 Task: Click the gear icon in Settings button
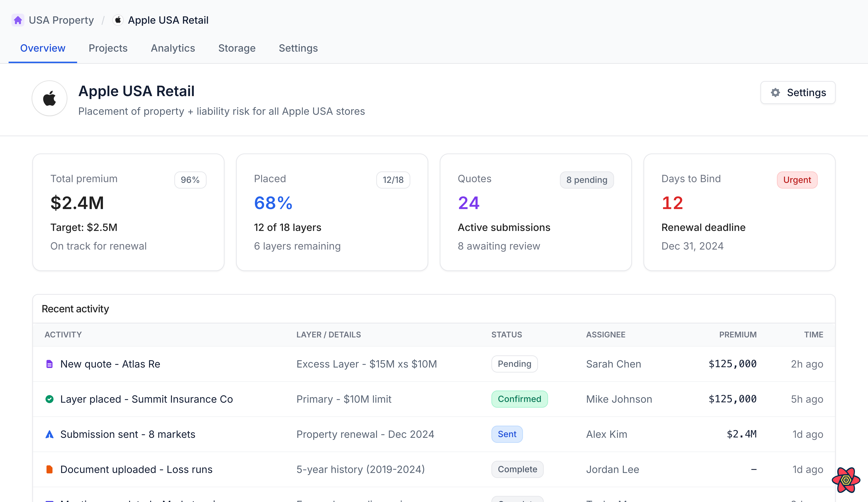[x=775, y=92]
